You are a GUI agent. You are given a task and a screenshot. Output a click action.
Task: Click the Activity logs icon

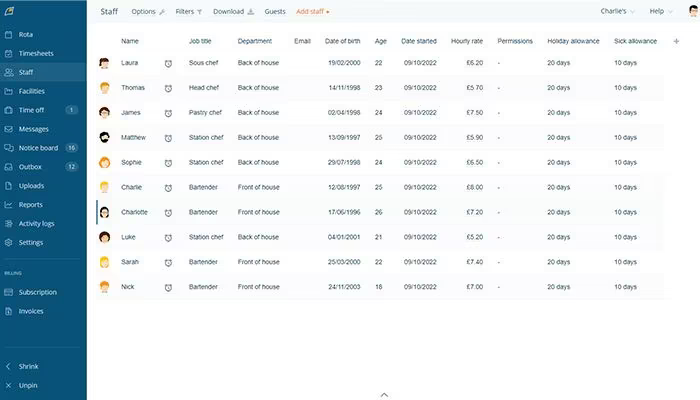[x=8, y=224]
